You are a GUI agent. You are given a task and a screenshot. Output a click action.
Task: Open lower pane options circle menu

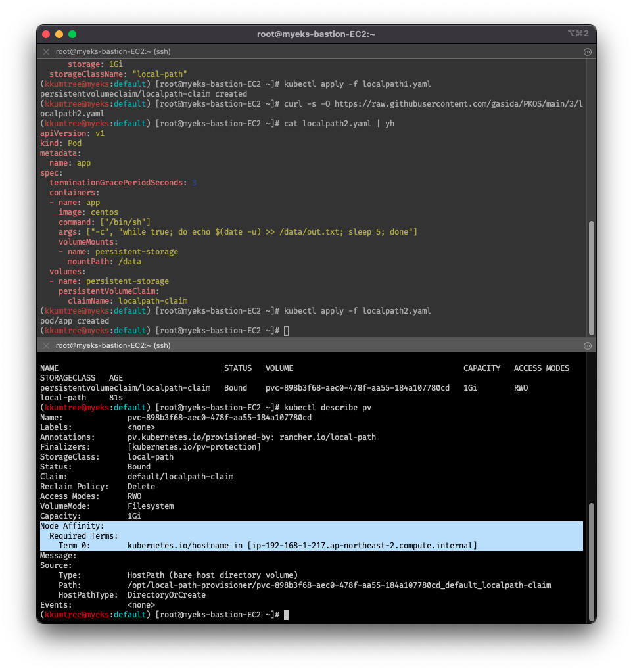point(588,346)
